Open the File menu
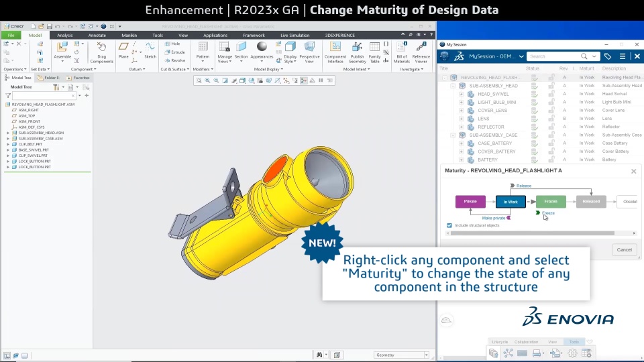This screenshot has width=644, height=362. click(x=11, y=36)
